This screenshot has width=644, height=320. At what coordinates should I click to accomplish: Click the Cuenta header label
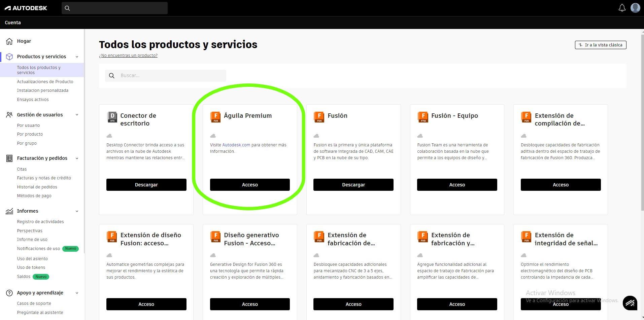[13, 23]
